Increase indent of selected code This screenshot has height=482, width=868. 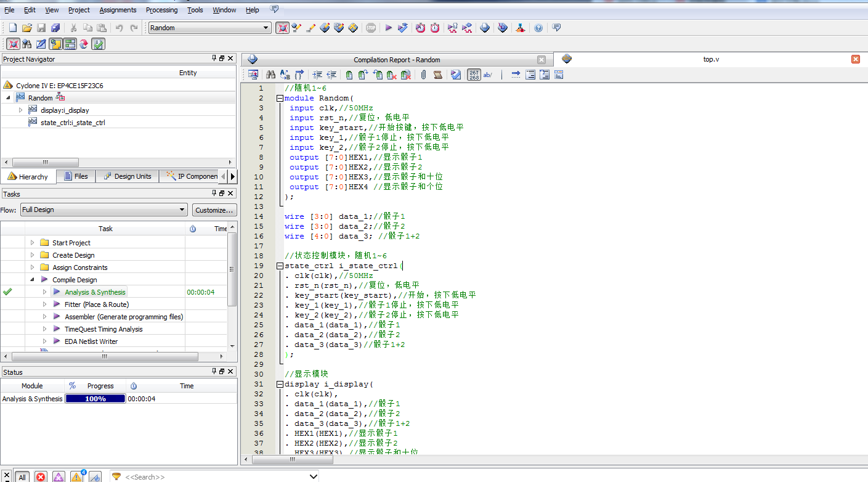coord(317,75)
